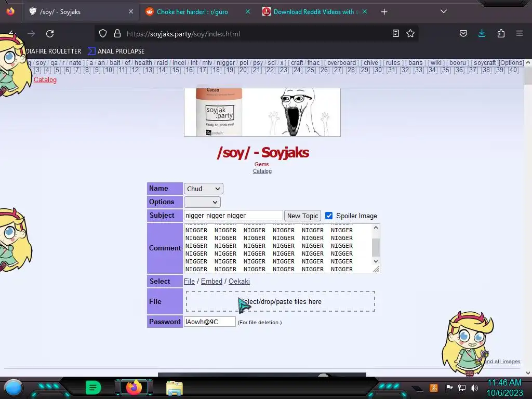The height and width of the screenshot is (399, 532).
Task: Open the DIAFIRE ROULETTER bookmark
Action: pos(54,51)
